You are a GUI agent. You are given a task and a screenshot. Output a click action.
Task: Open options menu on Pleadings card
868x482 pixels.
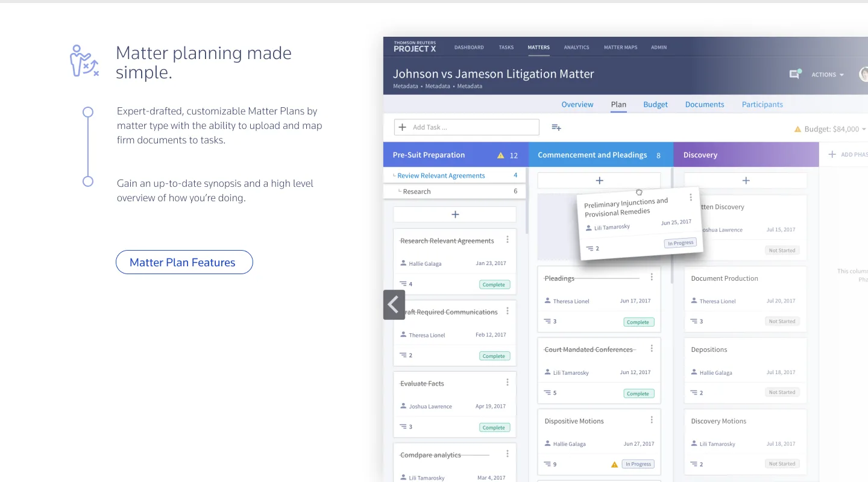[x=652, y=277]
